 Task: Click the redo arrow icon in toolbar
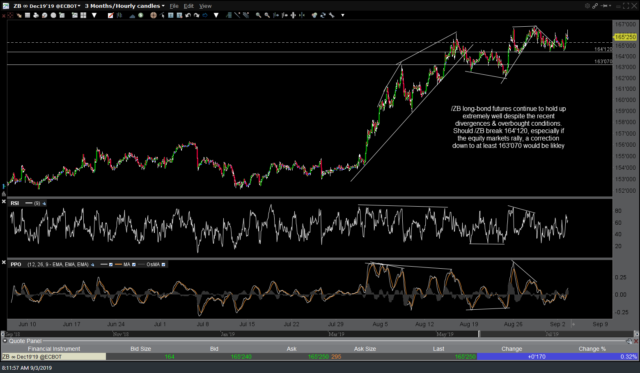coord(196,15)
